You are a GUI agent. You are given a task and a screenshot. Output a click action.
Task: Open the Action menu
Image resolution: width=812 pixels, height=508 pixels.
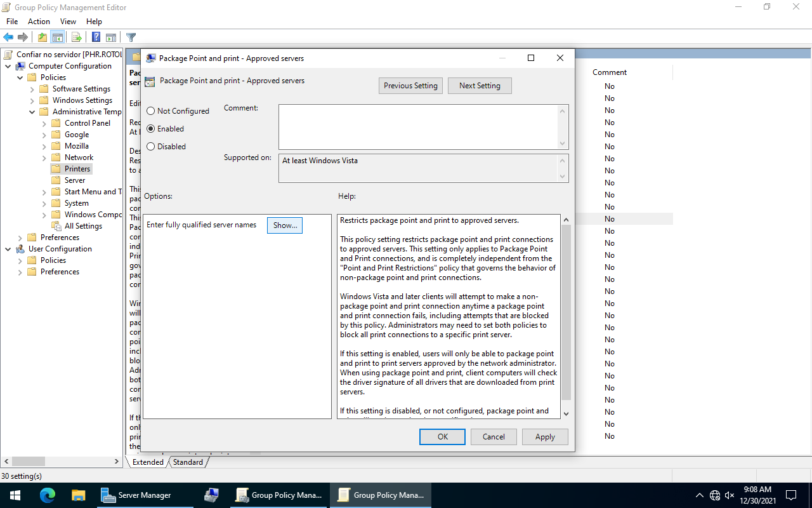point(39,22)
